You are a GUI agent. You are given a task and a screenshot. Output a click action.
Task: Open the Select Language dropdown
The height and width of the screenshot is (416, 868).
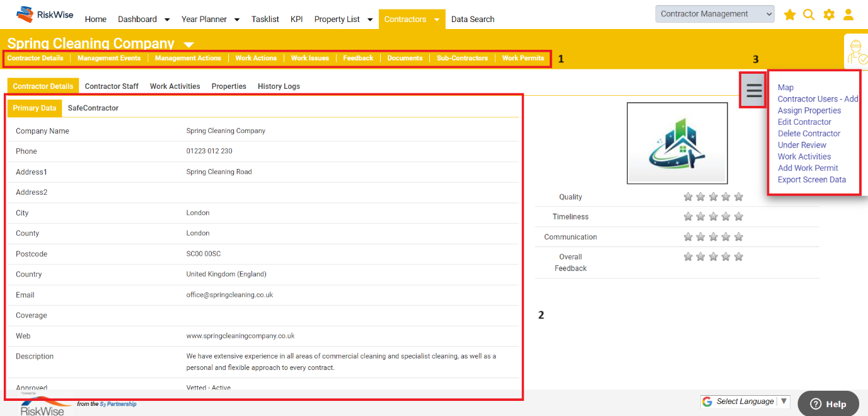click(745, 402)
